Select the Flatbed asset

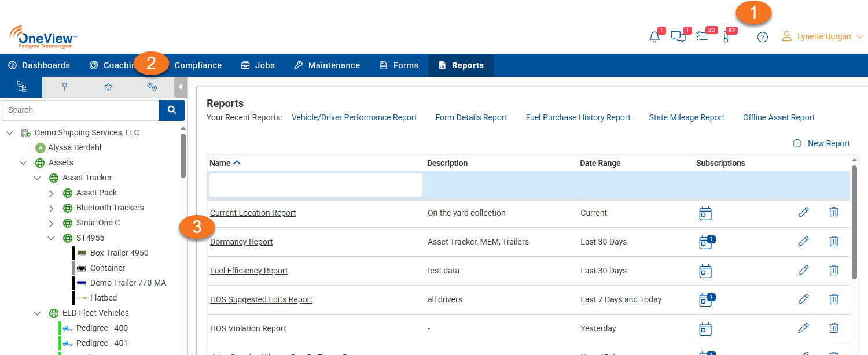[104, 298]
